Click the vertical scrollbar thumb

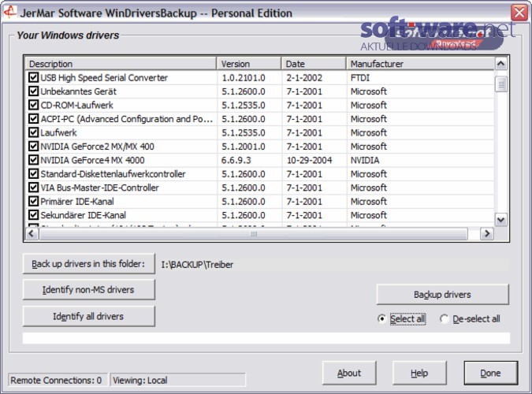pos(501,84)
